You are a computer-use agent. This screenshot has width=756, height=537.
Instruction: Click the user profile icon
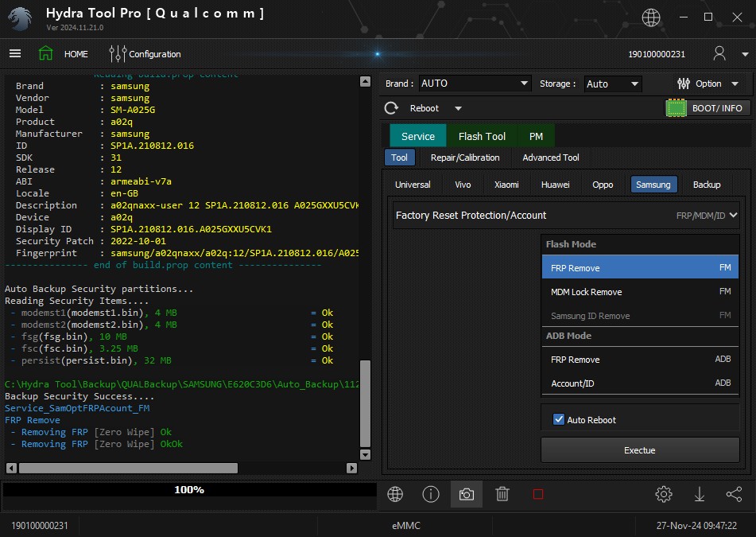719,53
